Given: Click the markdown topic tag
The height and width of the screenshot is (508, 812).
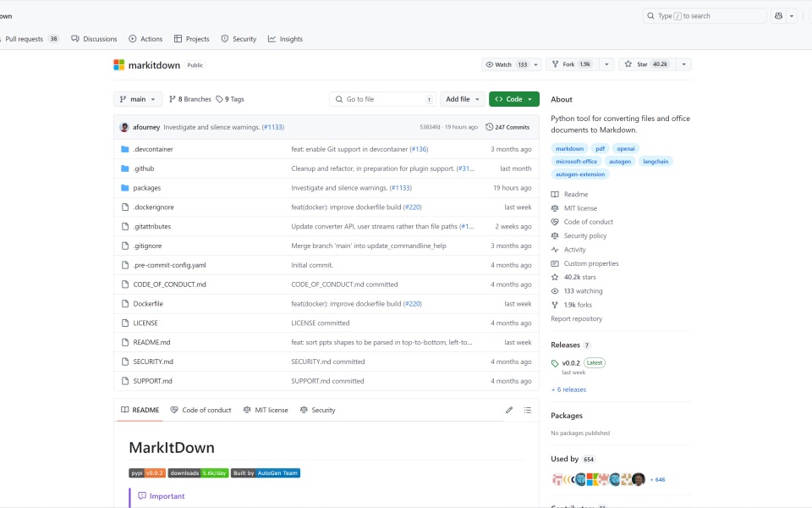Looking at the screenshot, I should click(569, 149).
